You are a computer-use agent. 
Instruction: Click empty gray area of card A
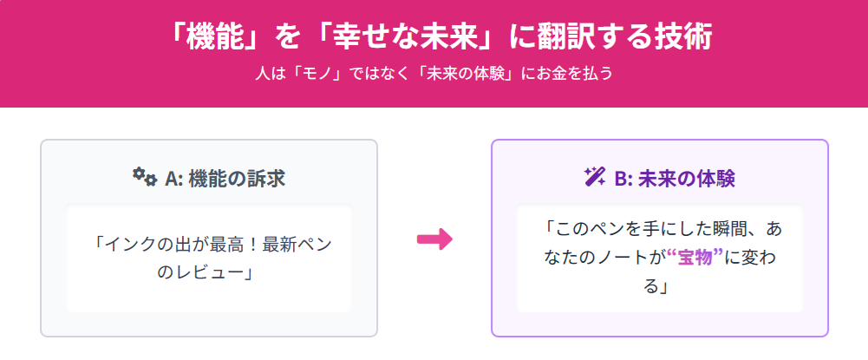209,324
